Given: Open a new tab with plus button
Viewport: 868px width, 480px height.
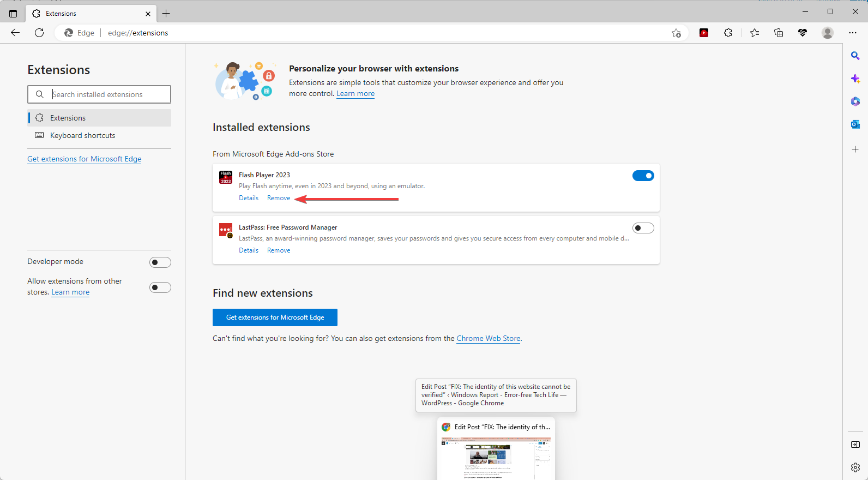Looking at the screenshot, I should (166, 14).
